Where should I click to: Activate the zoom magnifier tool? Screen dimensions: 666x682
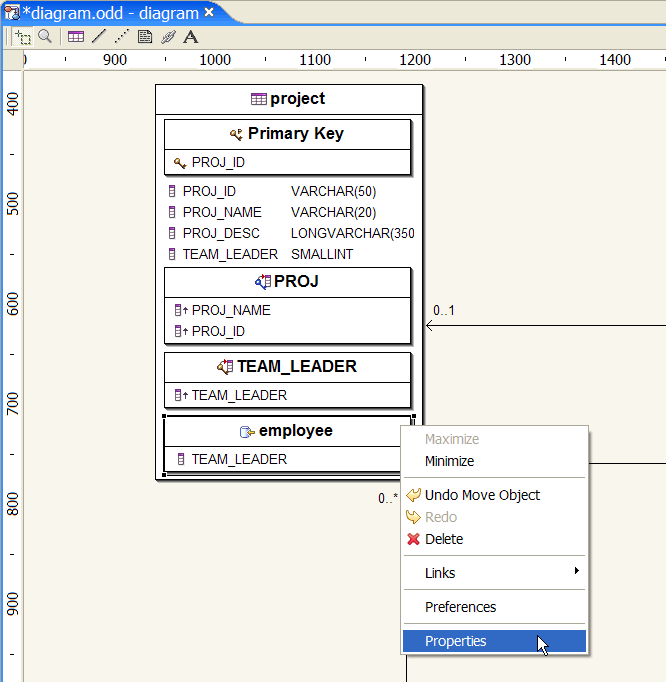(x=45, y=37)
